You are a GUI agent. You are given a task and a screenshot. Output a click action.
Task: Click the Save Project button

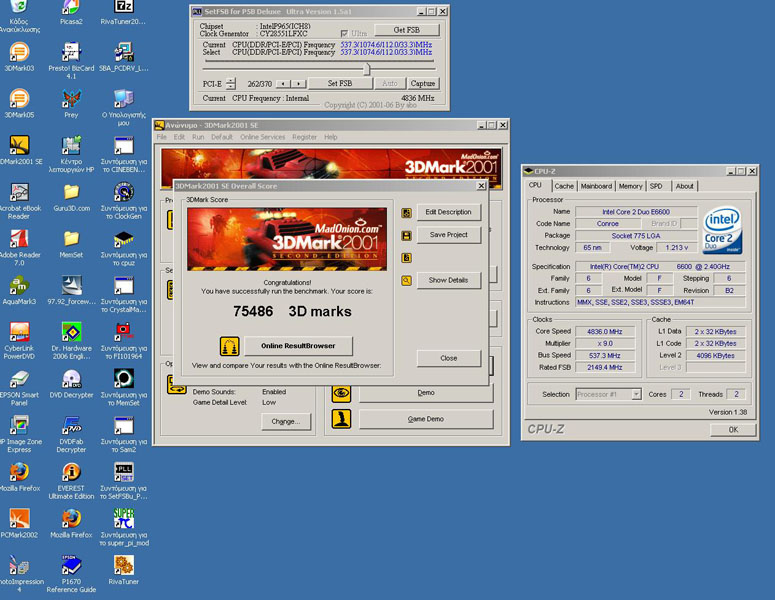pyautogui.click(x=448, y=235)
